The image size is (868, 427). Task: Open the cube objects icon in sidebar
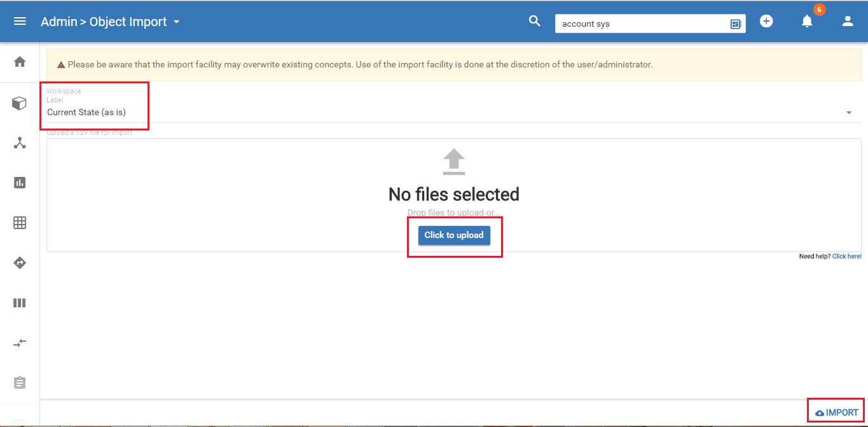[x=20, y=103]
